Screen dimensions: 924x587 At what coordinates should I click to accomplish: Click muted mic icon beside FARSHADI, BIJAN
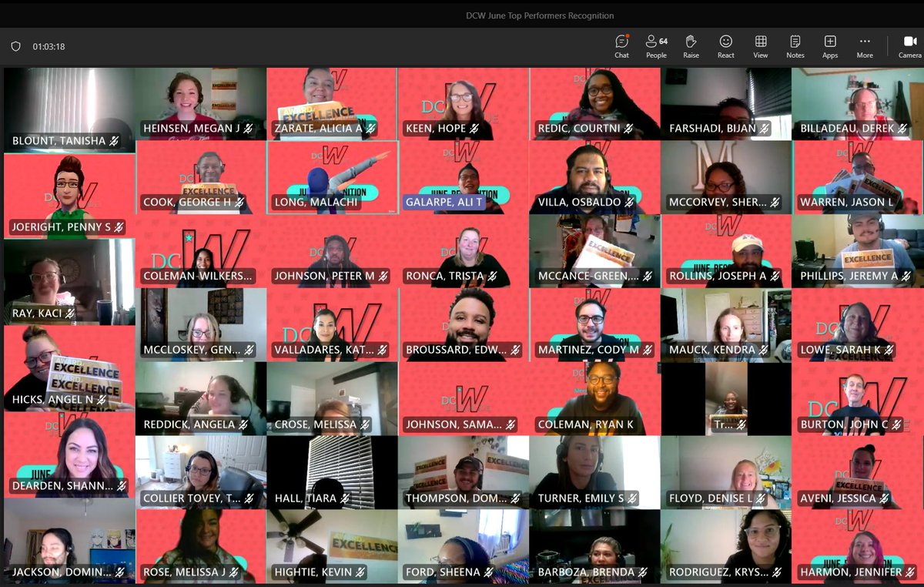pyautogui.click(x=763, y=129)
